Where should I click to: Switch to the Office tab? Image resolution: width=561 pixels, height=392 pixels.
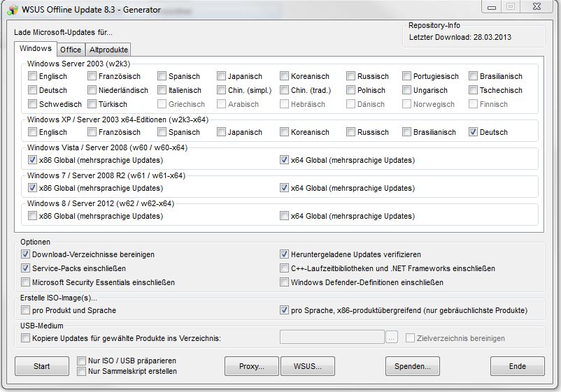(71, 50)
